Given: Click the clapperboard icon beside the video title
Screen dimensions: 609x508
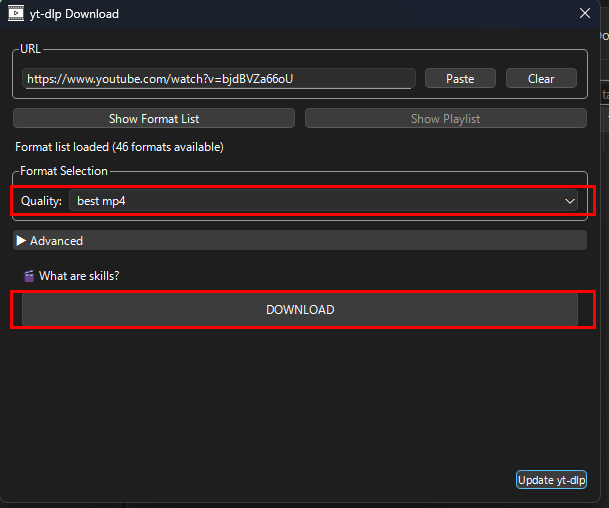Looking at the screenshot, I should tap(29, 276).
